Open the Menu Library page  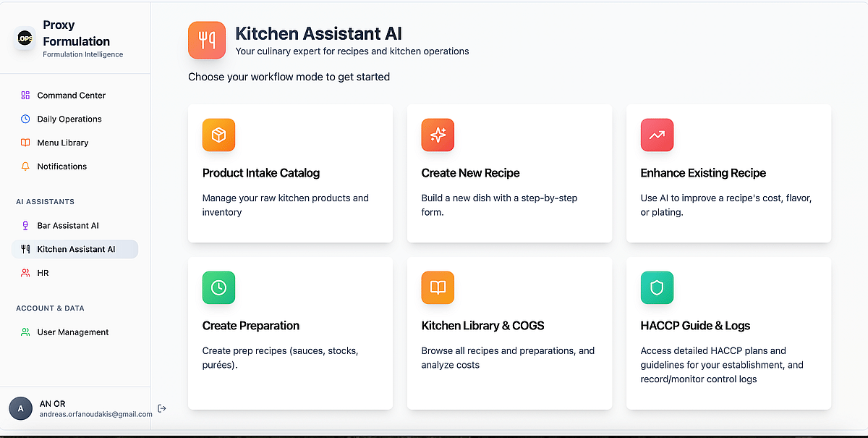(x=62, y=143)
